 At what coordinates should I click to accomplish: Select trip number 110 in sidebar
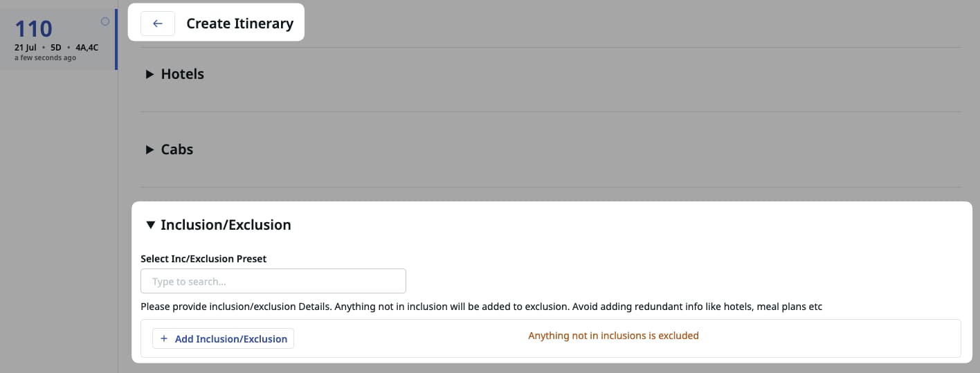point(33,29)
